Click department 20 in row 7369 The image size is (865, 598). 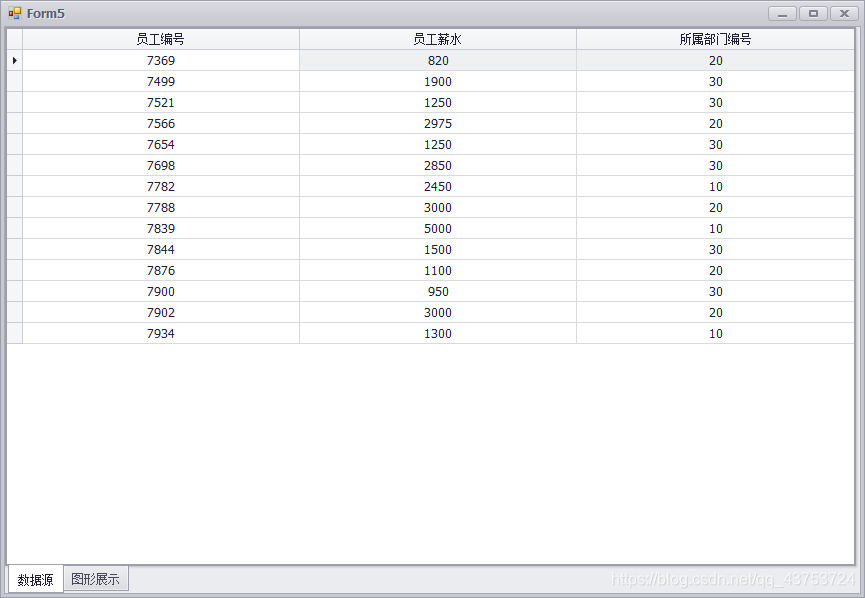click(x=715, y=60)
